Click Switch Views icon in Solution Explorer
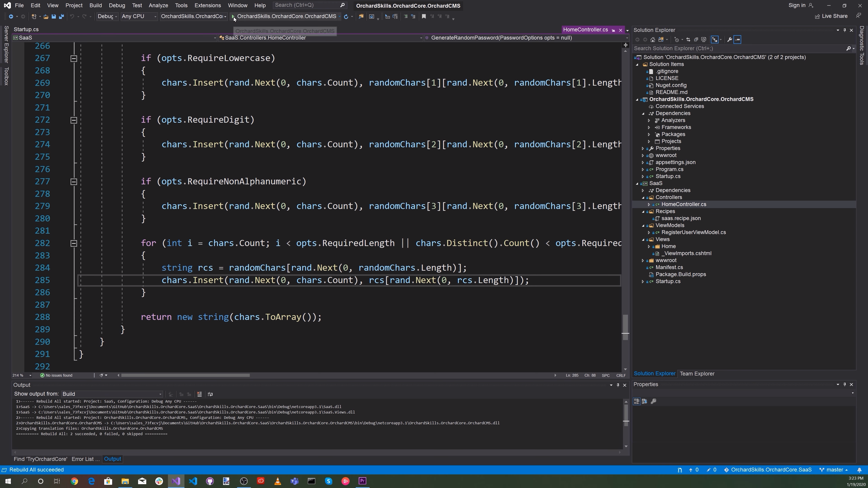The width and height of the screenshot is (868, 488). [x=661, y=40]
